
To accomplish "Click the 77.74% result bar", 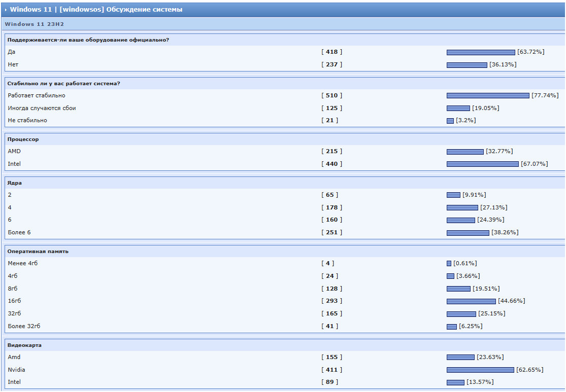I will coord(488,96).
